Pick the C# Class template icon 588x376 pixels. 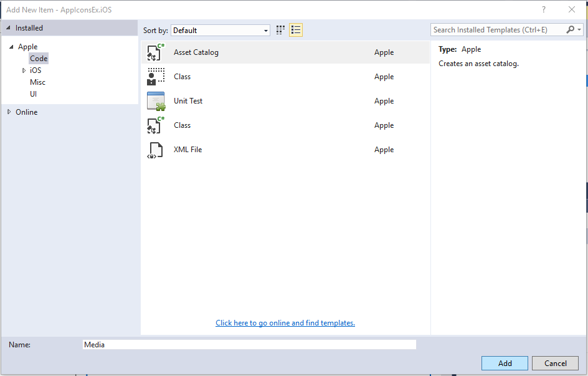(156, 125)
